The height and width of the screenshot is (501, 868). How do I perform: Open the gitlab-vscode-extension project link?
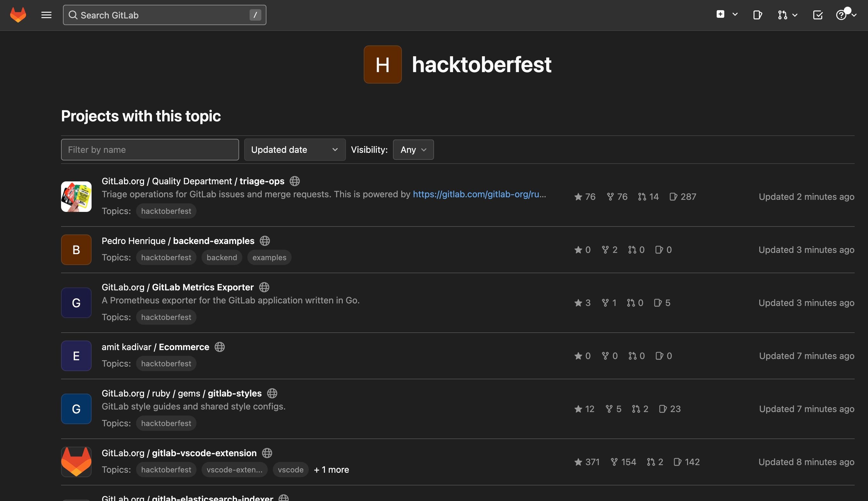(x=179, y=453)
